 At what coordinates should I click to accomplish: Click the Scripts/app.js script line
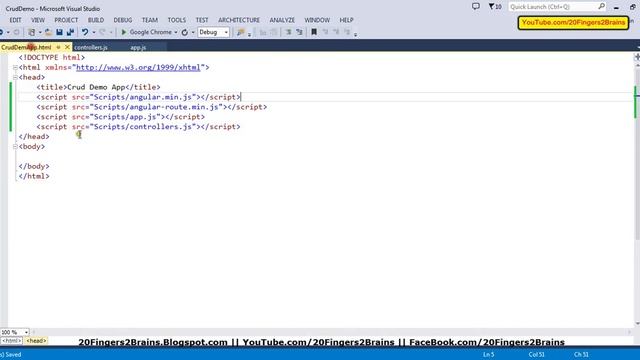point(120,117)
